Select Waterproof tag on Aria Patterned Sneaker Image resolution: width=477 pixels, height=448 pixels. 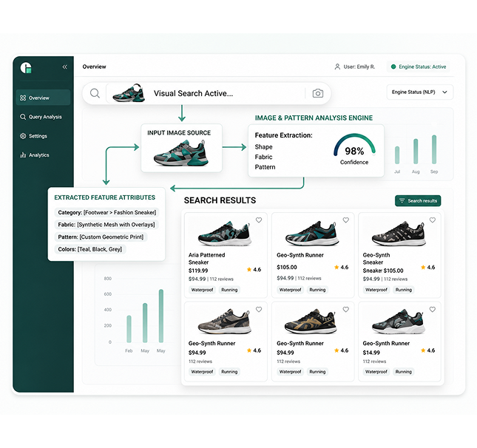tap(202, 290)
